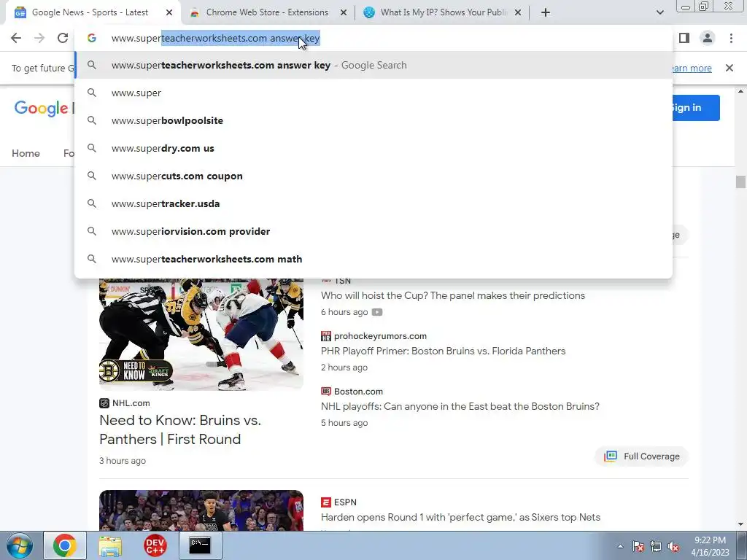Click inside the address bar text
This screenshot has width=747, height=560.
[215, 38]
